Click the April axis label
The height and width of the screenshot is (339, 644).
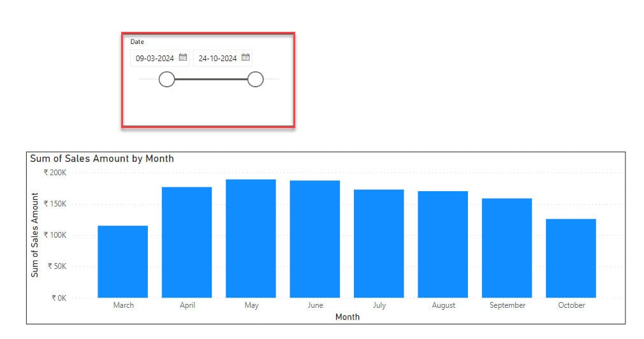click(x=187, y=305)
